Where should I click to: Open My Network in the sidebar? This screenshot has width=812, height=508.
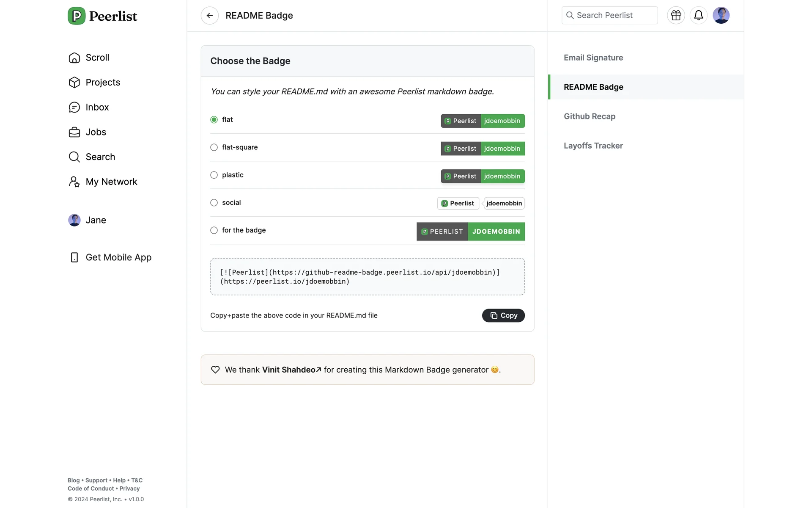[111, 182]
